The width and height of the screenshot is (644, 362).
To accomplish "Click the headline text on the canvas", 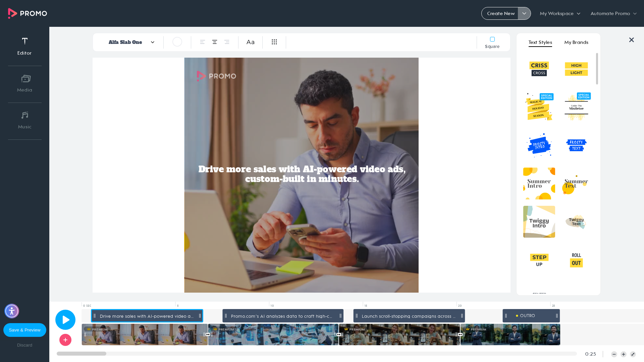I will (x=302, y=174).
